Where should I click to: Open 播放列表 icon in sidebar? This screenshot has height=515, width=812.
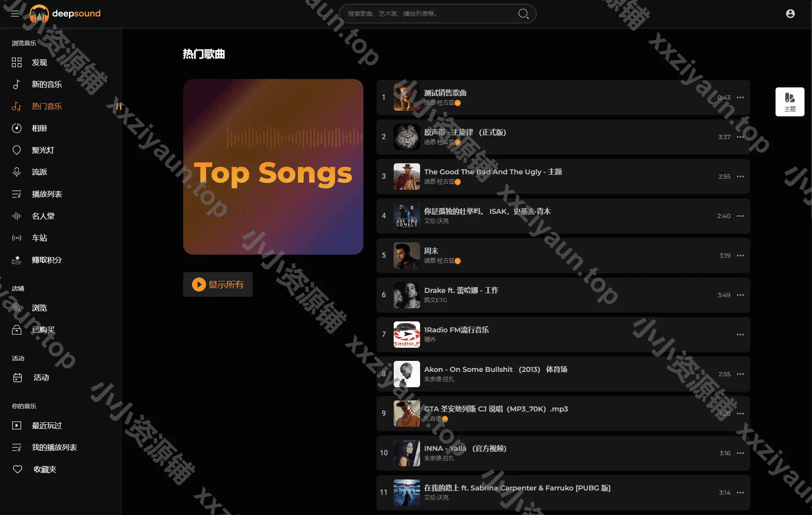click(17, 194)
